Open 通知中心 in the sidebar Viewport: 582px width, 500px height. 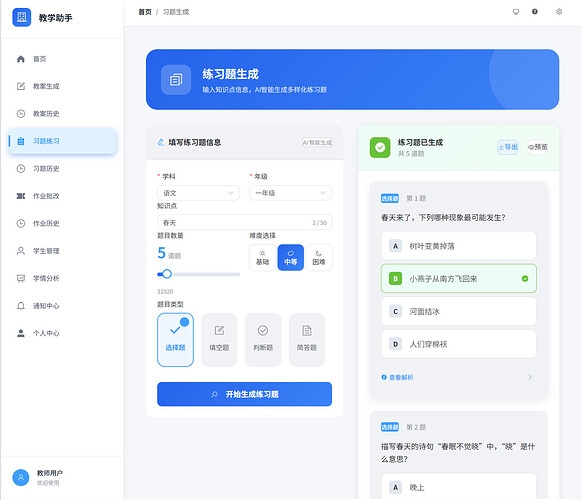(62, 306)
